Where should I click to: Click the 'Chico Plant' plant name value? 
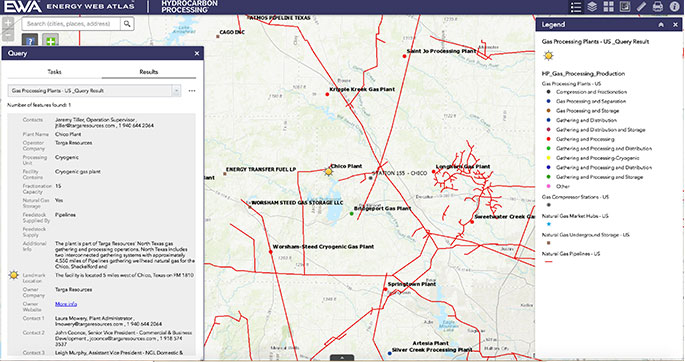68,134
